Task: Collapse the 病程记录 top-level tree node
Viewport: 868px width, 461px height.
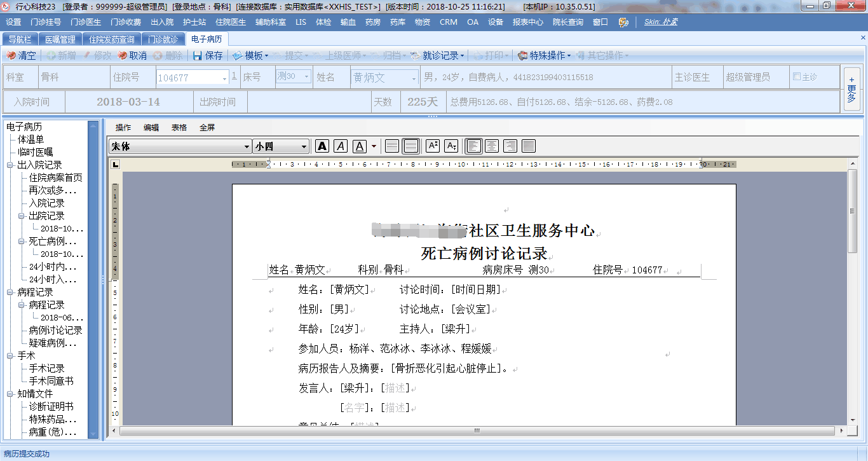Action: 10,292
